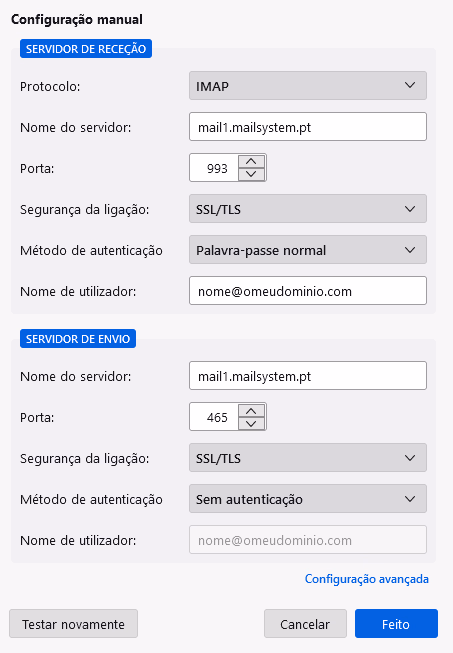Select the SERVIDOR DE ENVIO section header
Viewport: 453px width, 653px height.
point(78,339)
